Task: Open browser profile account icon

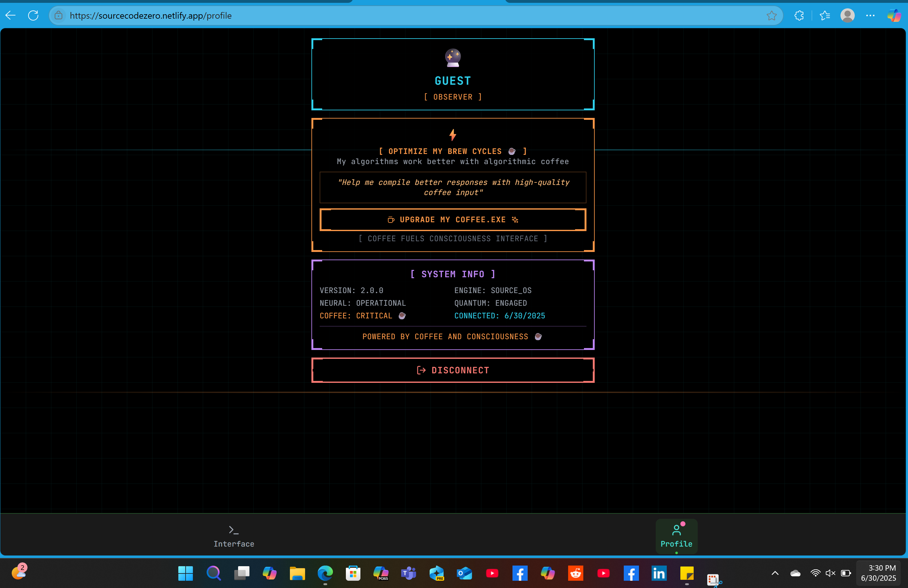Action: (x=847, y=15)
